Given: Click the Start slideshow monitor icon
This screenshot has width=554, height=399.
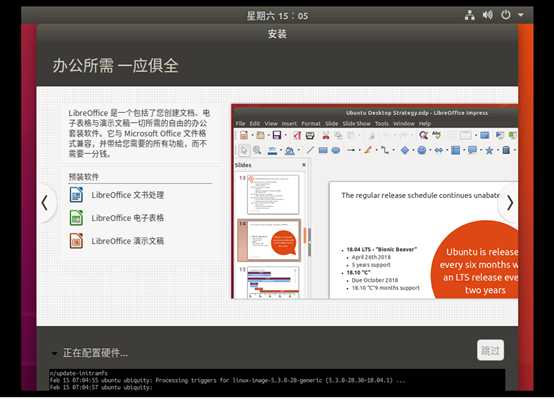Looking at the screenshot, I should tap(485, 135).
